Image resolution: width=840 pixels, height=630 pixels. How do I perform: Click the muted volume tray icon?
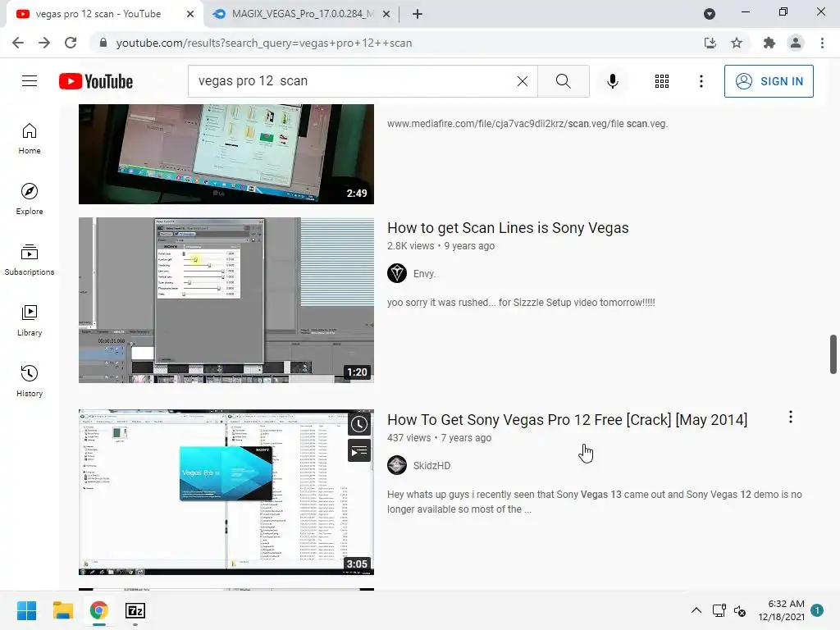tap(740, 610)
